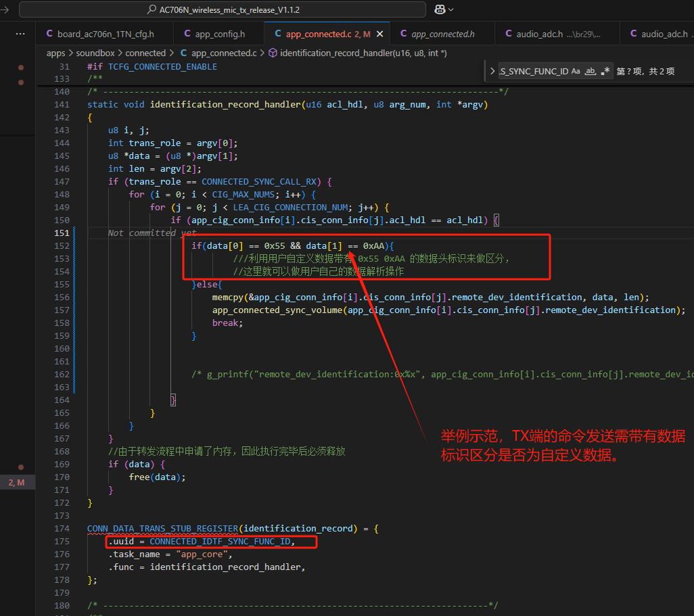The height and width of the screenshot is (616, 694).
Task: Expand the dropdown arrow beside the Copilot icon
Action: coord(451,9)
